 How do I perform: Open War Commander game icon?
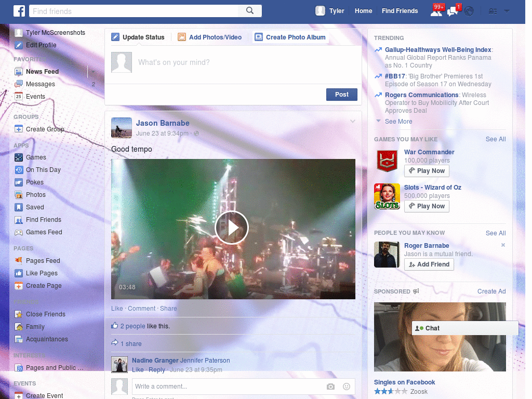tap(387, 161)
